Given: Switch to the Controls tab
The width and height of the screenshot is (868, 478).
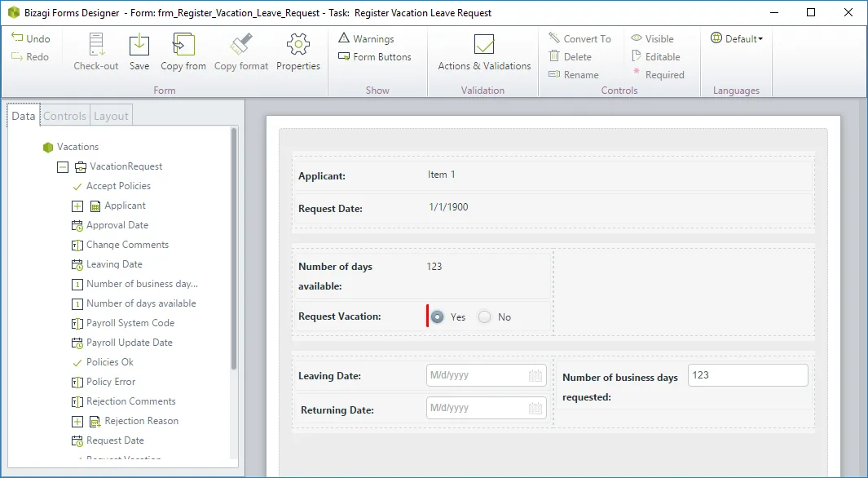Looking at the screenshot, I should pos(64,116).
